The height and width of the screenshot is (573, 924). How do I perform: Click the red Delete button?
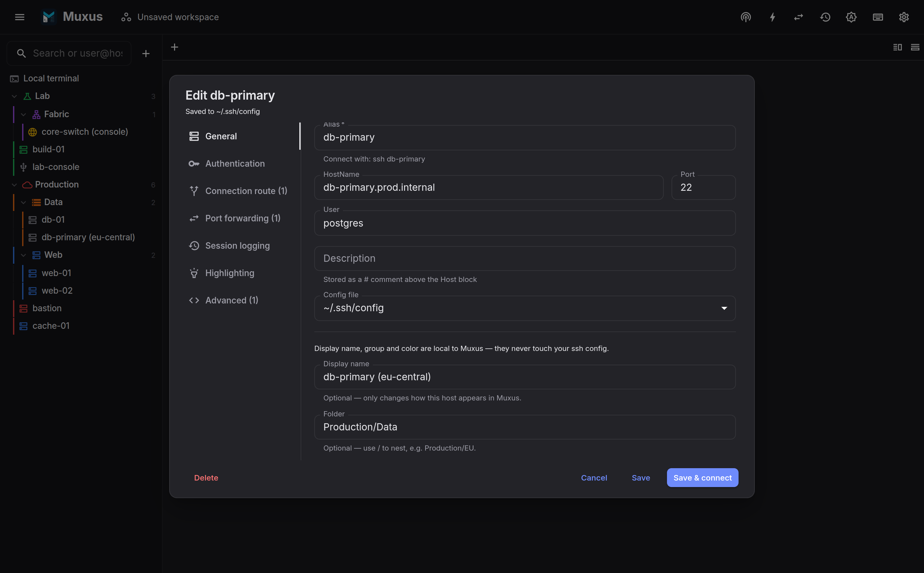tap(206, 478)
